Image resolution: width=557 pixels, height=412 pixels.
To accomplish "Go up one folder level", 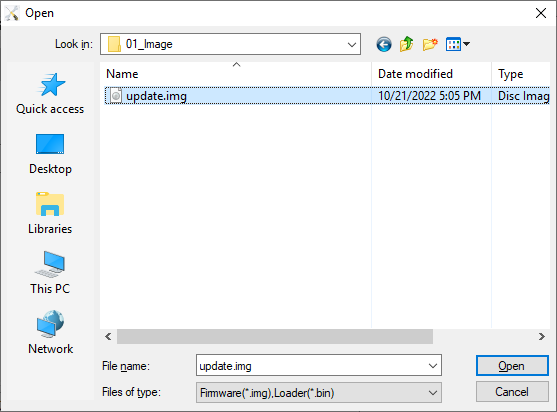I will tap(406, 44).
